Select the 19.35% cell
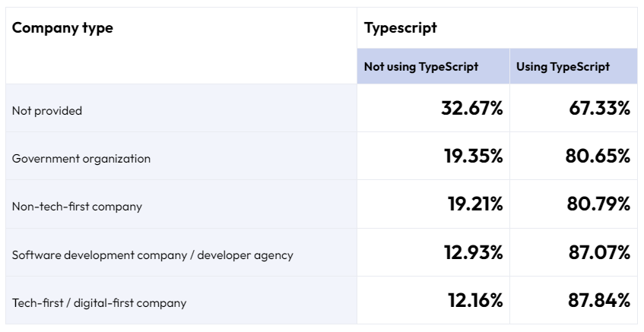Viewport: 644px width, 332px height. point(433,156)
